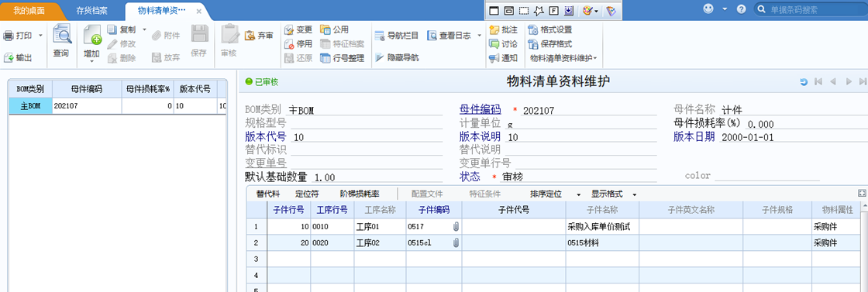Viewport: 868px width, 292px height.
Task: Click the Public (公用) folder icon
Action: coord(325,30)
